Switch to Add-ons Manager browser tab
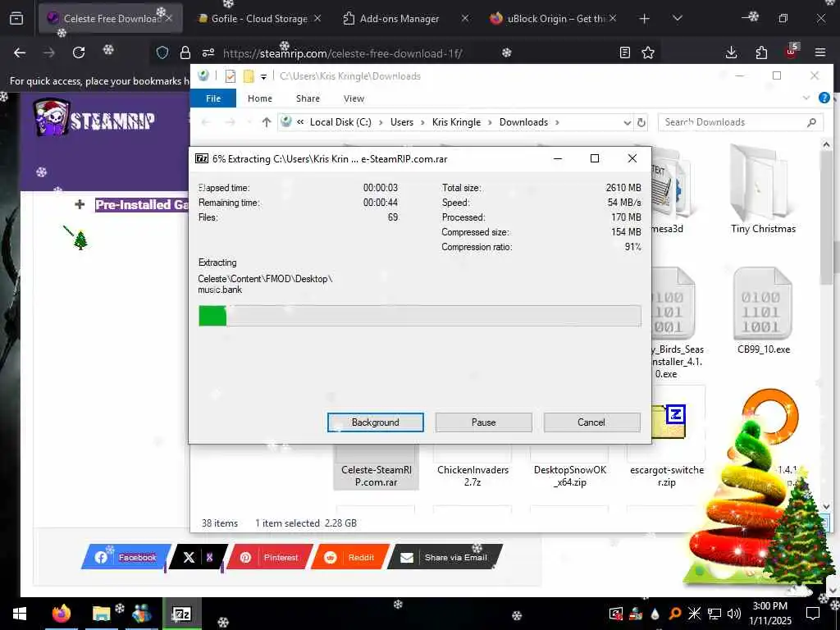Viewport: 840px width, 630px height. pos(399,19)
